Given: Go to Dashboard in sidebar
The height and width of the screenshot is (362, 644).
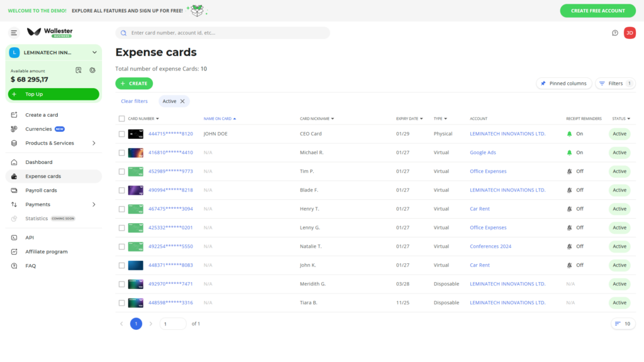Looking at the screenshot, I should [39, 162].
